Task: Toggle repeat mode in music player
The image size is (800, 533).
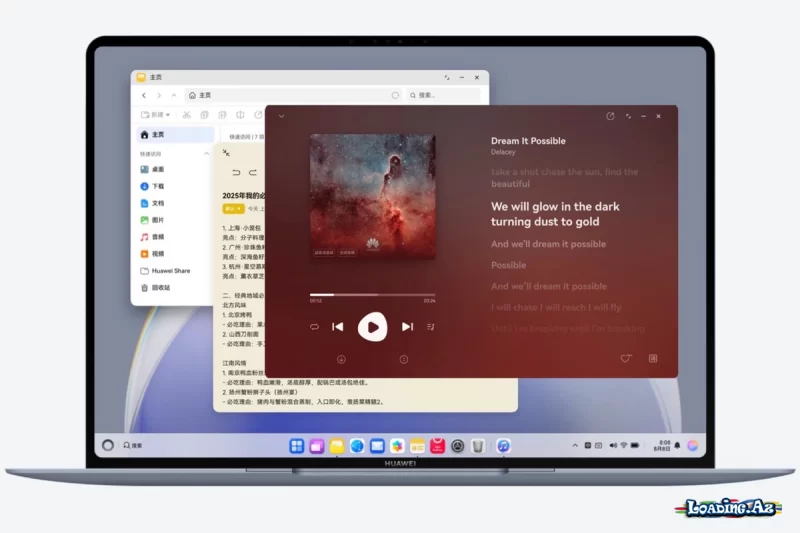Action: pos(314,327)
